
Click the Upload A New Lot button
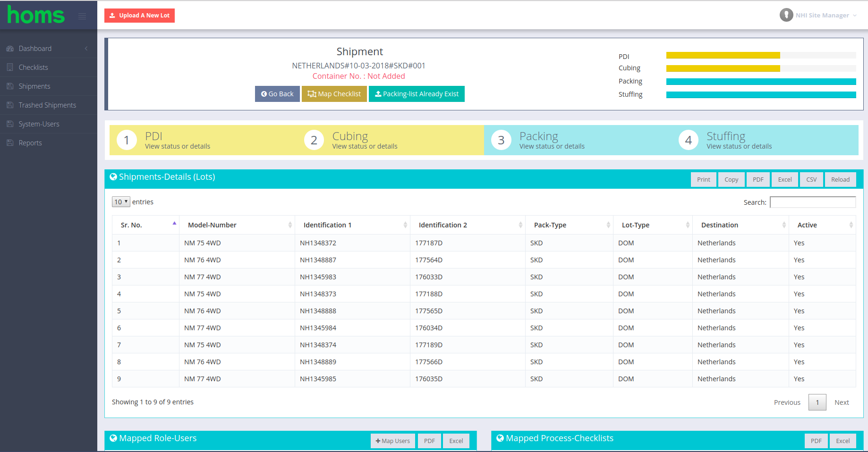tap(139, 16)
